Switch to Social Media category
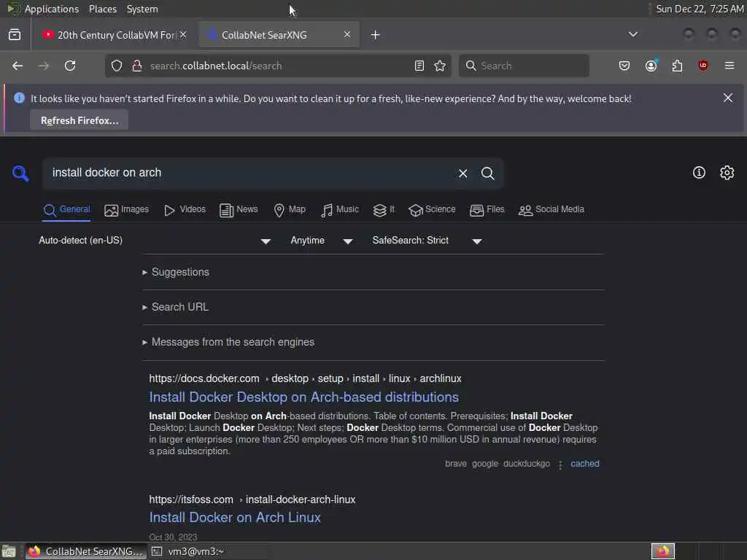 pyautogui.click(x=551, y=209)
